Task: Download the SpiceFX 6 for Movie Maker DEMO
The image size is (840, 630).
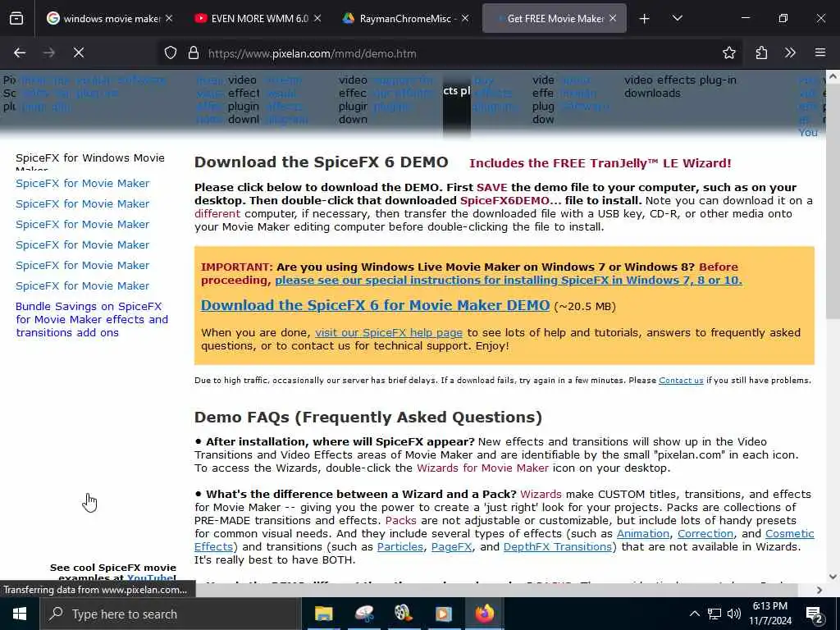Action: [375, 305]
